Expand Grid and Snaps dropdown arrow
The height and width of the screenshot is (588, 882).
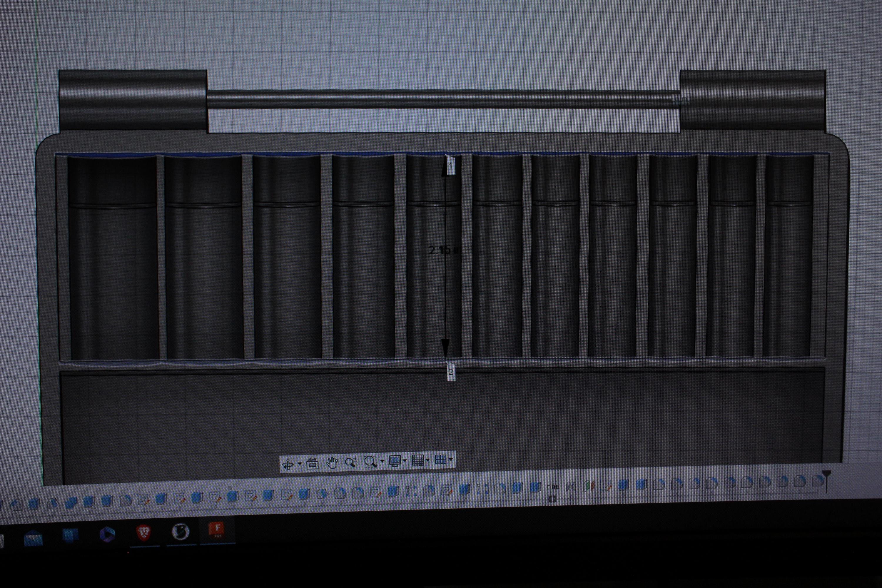click(428, 460)
